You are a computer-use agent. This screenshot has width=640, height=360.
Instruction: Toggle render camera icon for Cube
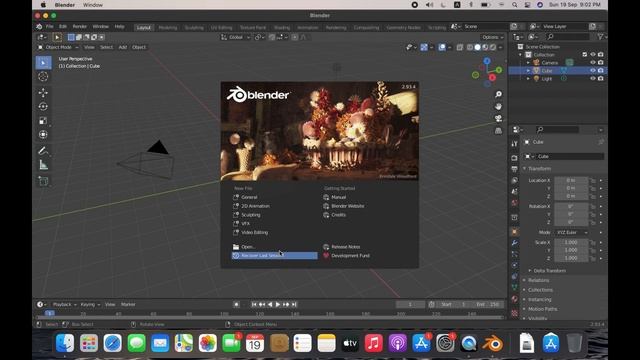tap(600, 71)
